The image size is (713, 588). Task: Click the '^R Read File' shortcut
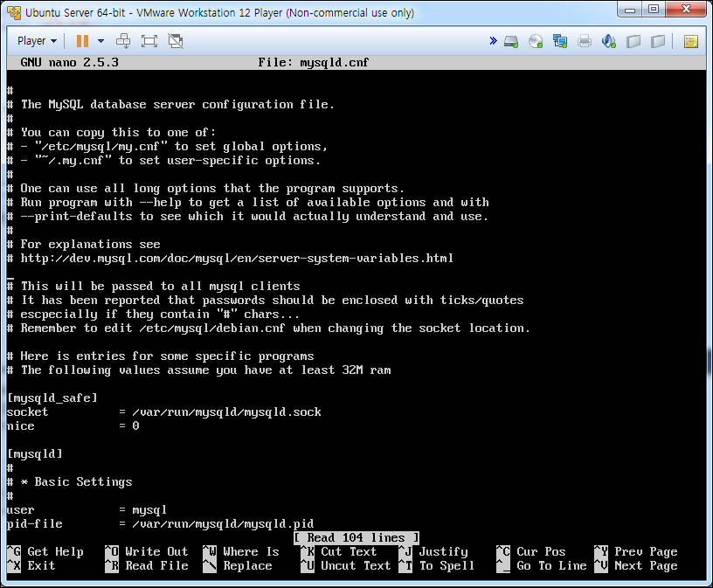(x=147, y=565)
